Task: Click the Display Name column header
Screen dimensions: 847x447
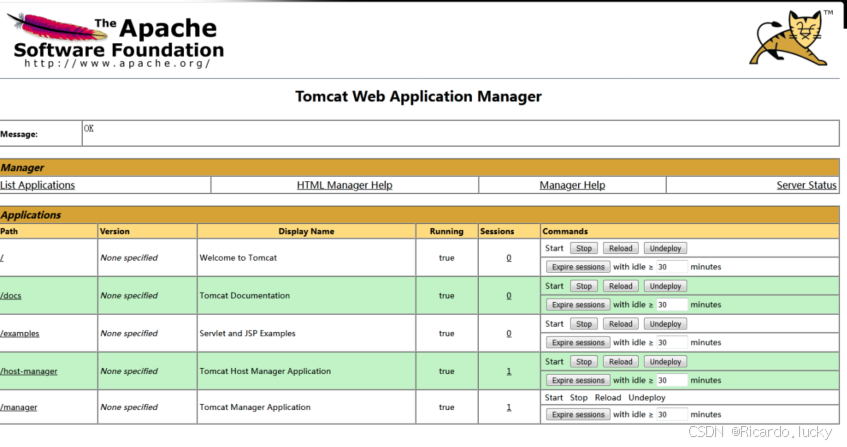Action: point(306,231)
